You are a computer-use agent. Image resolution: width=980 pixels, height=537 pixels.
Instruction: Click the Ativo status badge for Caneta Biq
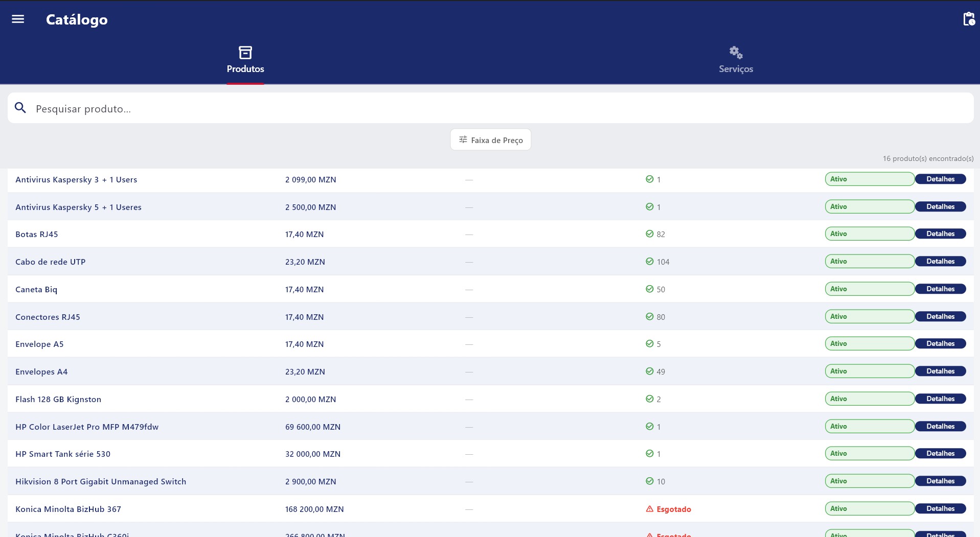click(870, 289)
